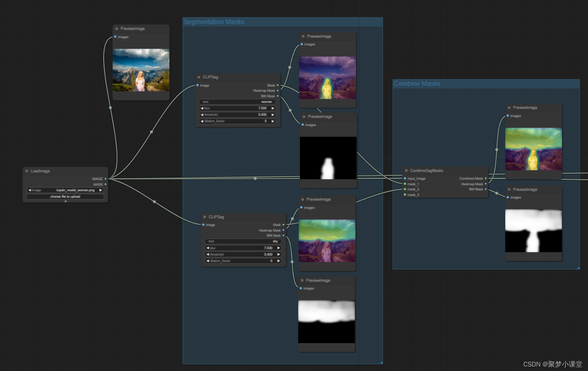Image resolution: width=588 pixels, height=371 pixels.
Task: Click threshold 0.400 slider on sky CLIPSeg
Action: (x=243, y=254)
